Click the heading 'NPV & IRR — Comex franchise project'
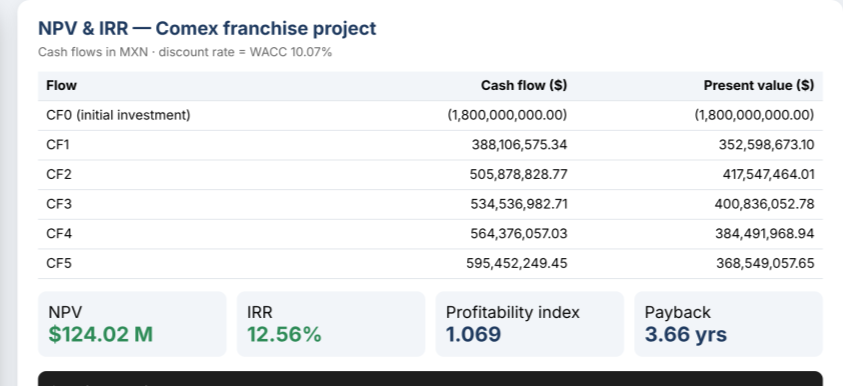843x386 pixels. [207, 28]
